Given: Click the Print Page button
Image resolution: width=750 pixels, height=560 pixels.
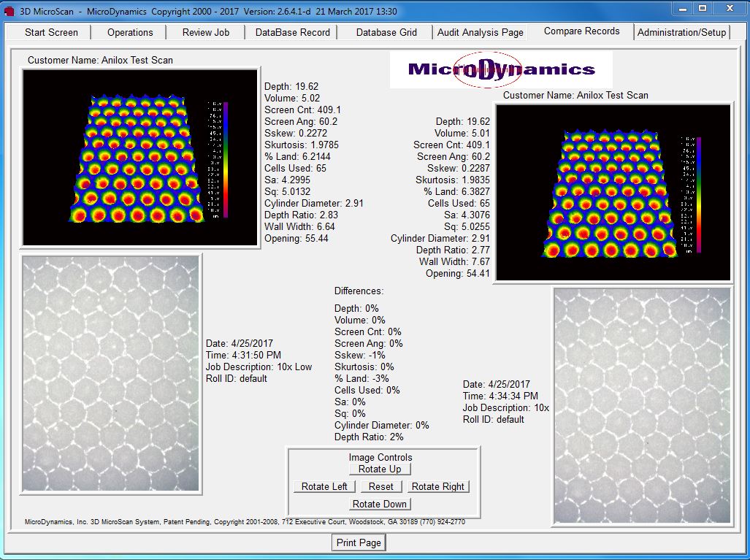Looking at the screenshot, I should (359, 542).
